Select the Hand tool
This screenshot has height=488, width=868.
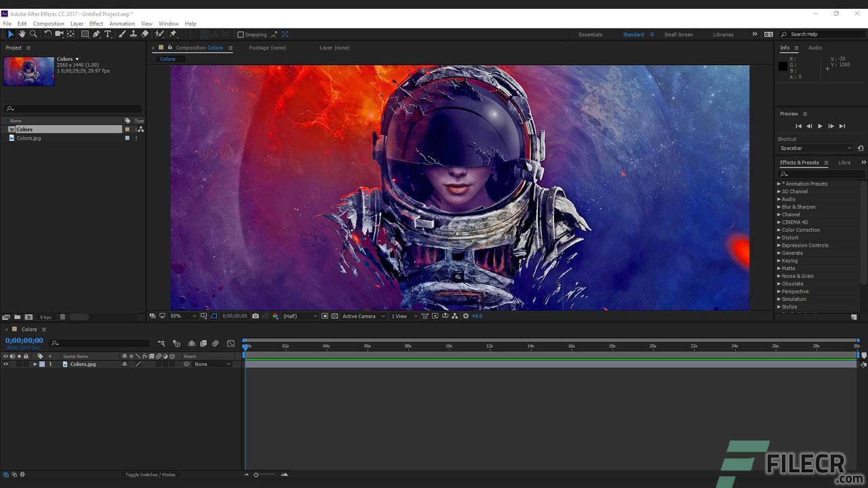pyautogui.click(x=21, y=34)
